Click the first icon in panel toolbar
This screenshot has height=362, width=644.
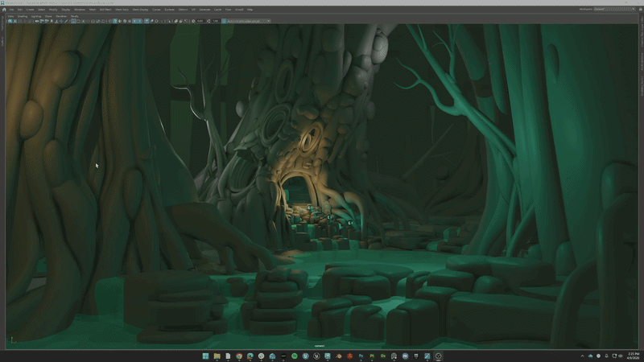click(x=10, y=21)
